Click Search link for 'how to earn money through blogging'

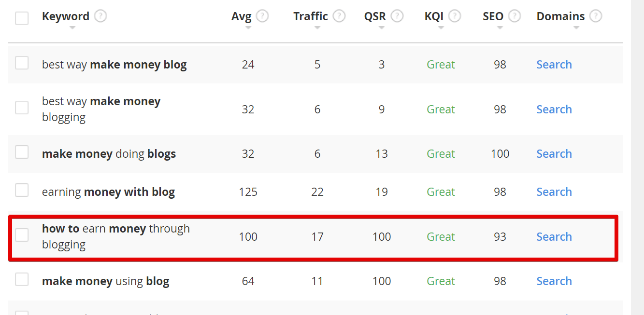pyautogui.click(x=554, y=237)
